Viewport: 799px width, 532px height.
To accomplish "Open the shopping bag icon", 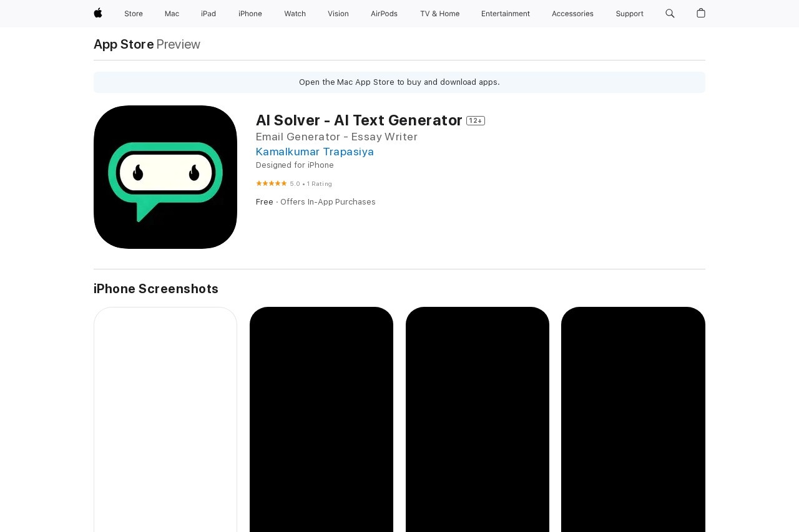I will tap(701, 13).
